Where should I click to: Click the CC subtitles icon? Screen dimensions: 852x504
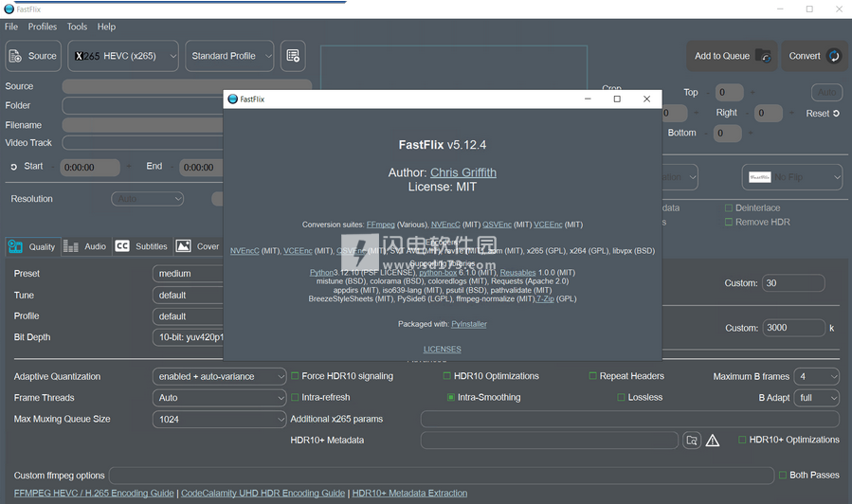(122, 246)
